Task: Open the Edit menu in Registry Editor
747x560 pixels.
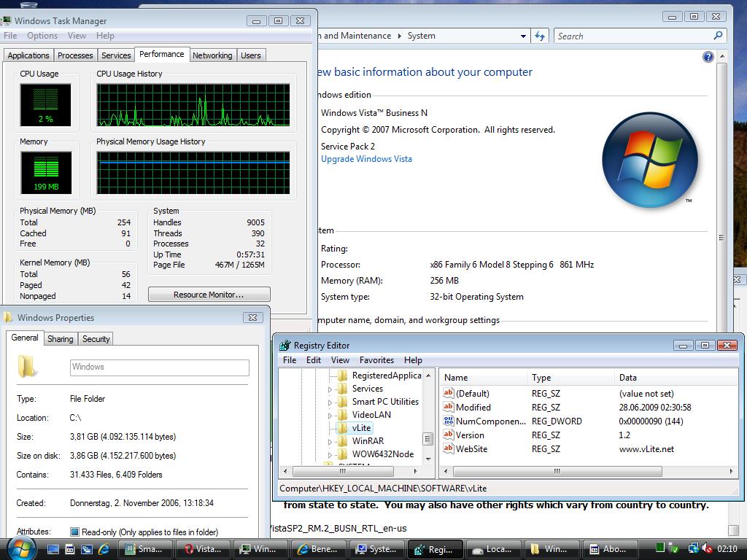Action: pos(313,360)
